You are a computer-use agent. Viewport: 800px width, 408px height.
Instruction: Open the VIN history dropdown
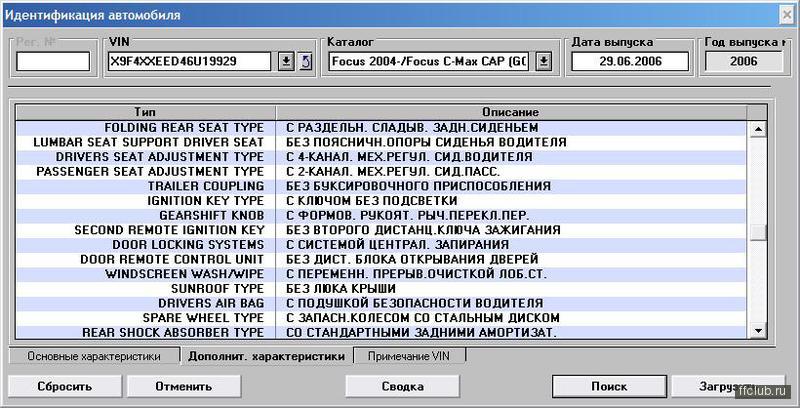[x=286, y=62]
